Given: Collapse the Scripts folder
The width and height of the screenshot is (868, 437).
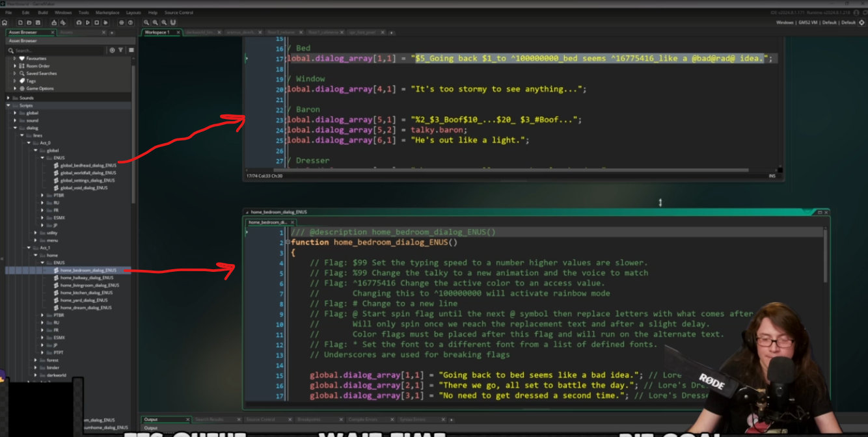Looking at the screenshot, I should (x=8, y=105).
